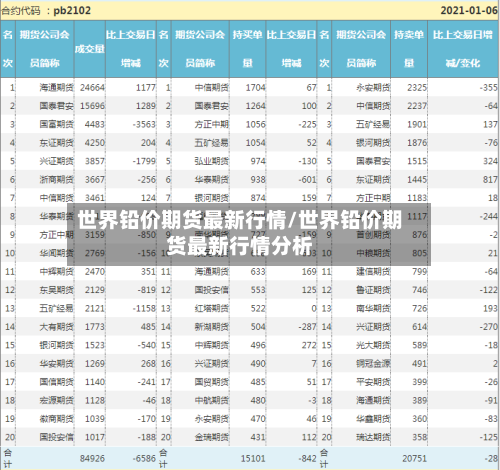
Task: Click the long position value 874
Action: coord(258,198)
